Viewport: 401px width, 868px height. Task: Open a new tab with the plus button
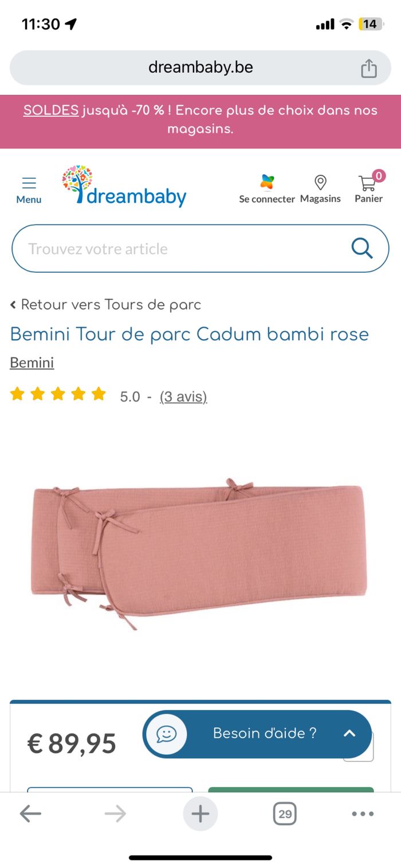[x=200, y=814]
